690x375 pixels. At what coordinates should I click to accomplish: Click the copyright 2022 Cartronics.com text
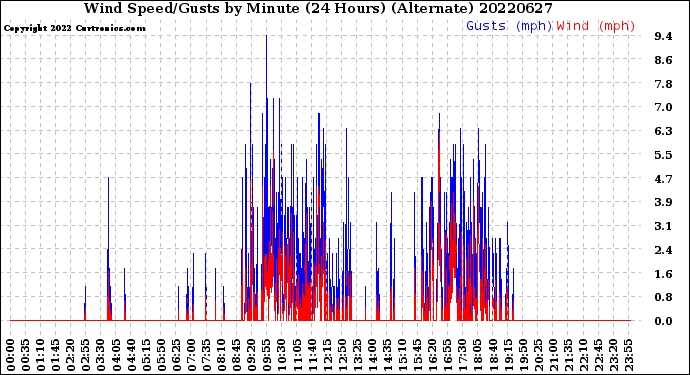[74, 28]
